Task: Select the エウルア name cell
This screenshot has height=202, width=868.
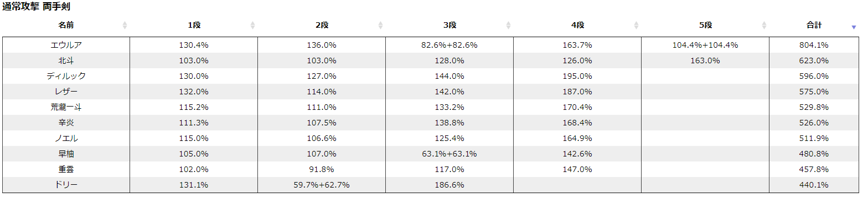Action: pos(66,45)
